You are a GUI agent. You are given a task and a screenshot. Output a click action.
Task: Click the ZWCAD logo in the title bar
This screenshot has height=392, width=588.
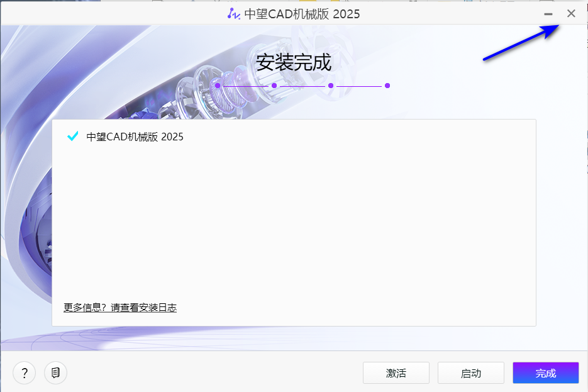[233, 14]
